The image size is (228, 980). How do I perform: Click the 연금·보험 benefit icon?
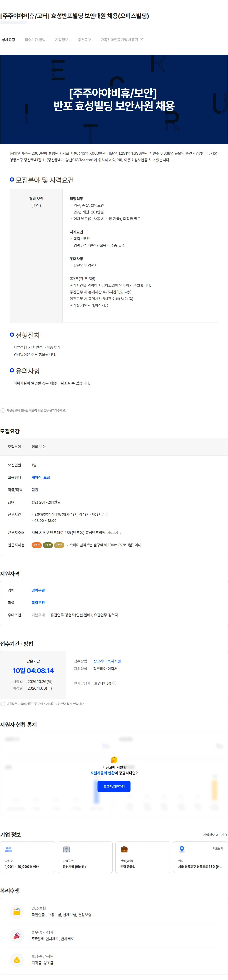(x=17, y=911)
